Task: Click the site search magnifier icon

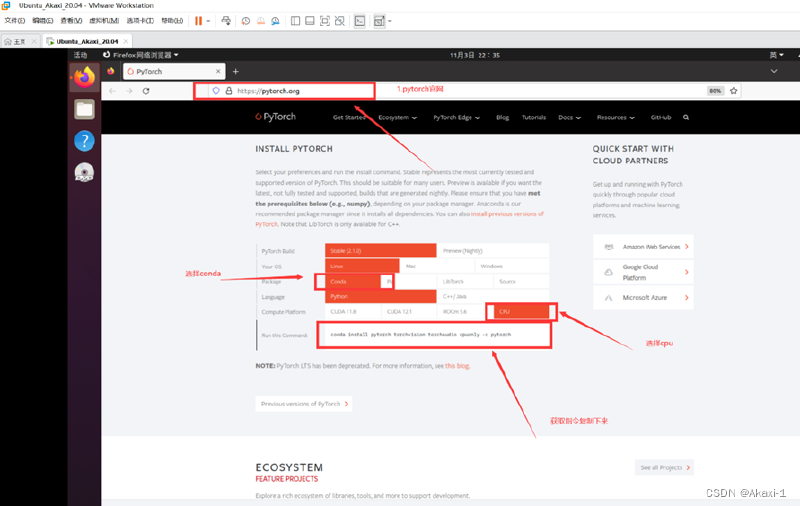Action: [686, 117]
